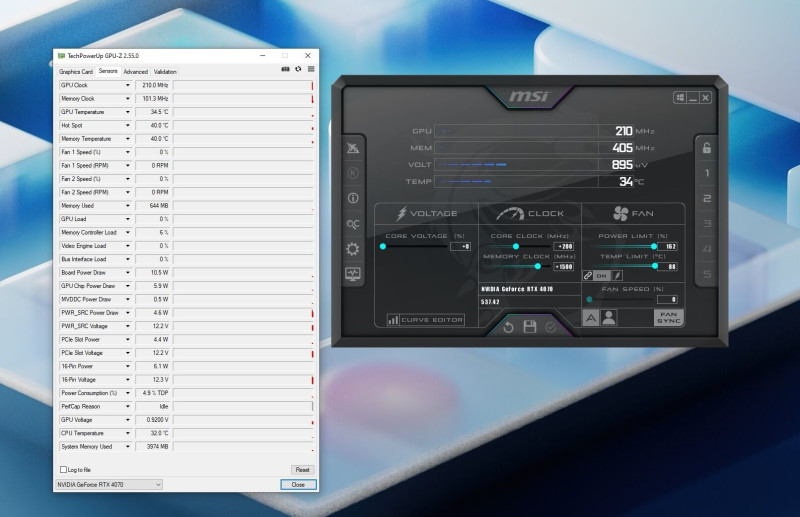This screenshot has height=517, width=800.
Task: Click the Memory Clock slider handle
Action: click(537, 266)
